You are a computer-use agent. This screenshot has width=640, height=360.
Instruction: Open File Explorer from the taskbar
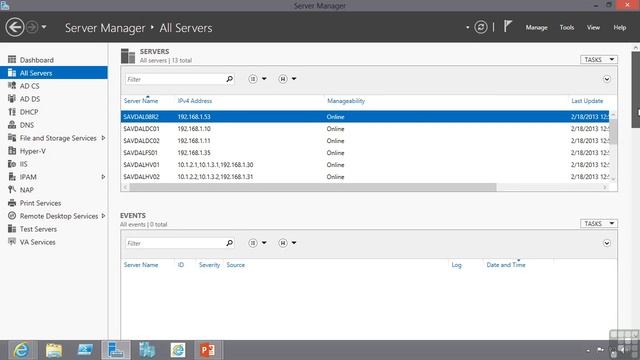coord(54,350)
